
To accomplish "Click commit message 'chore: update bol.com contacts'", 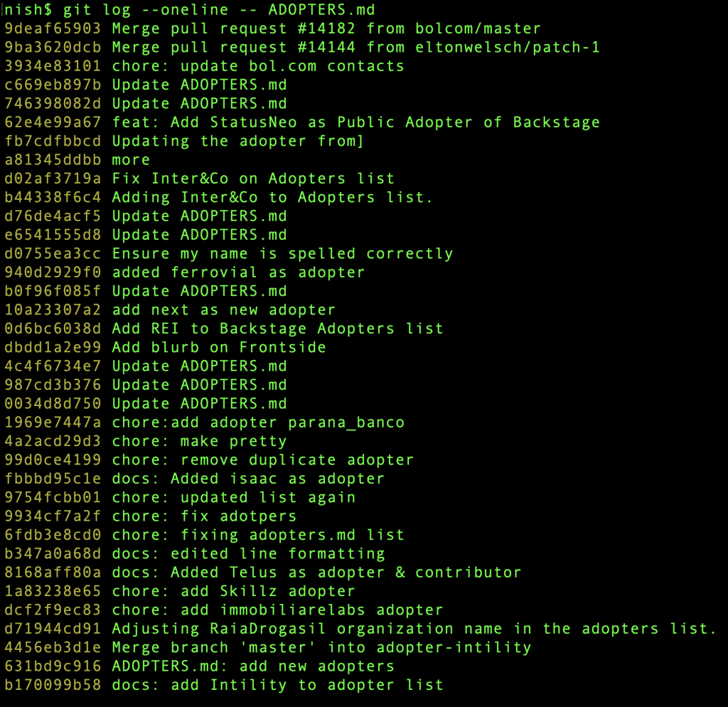I will coord(258,66).
